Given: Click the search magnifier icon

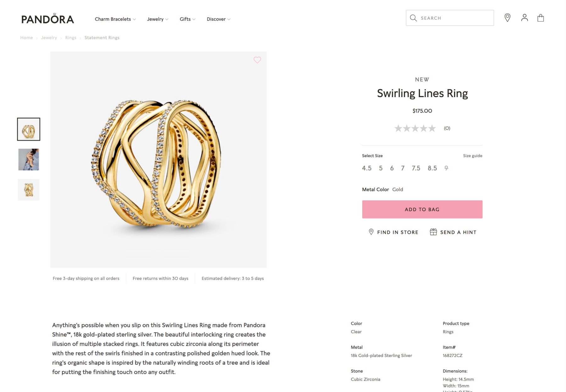Looking at the screenshot, I should click(414, 18).
